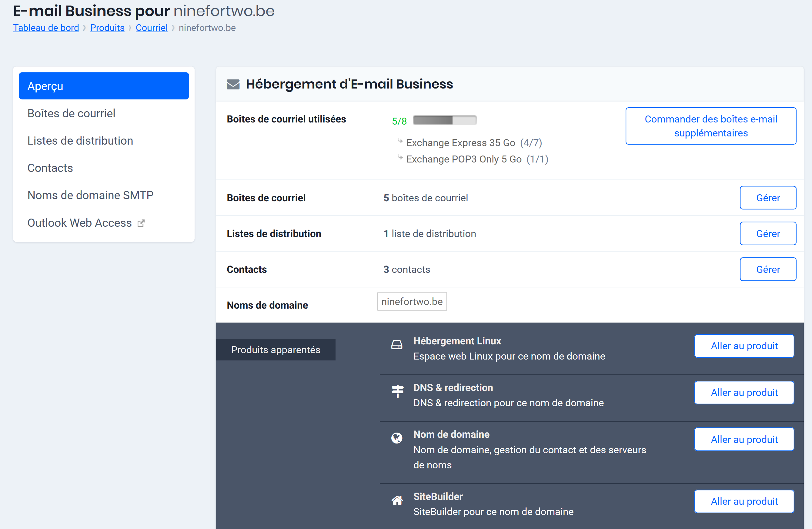
Task: Click Aller au produit for DNS & redirection
Action: tap(744, 392)
